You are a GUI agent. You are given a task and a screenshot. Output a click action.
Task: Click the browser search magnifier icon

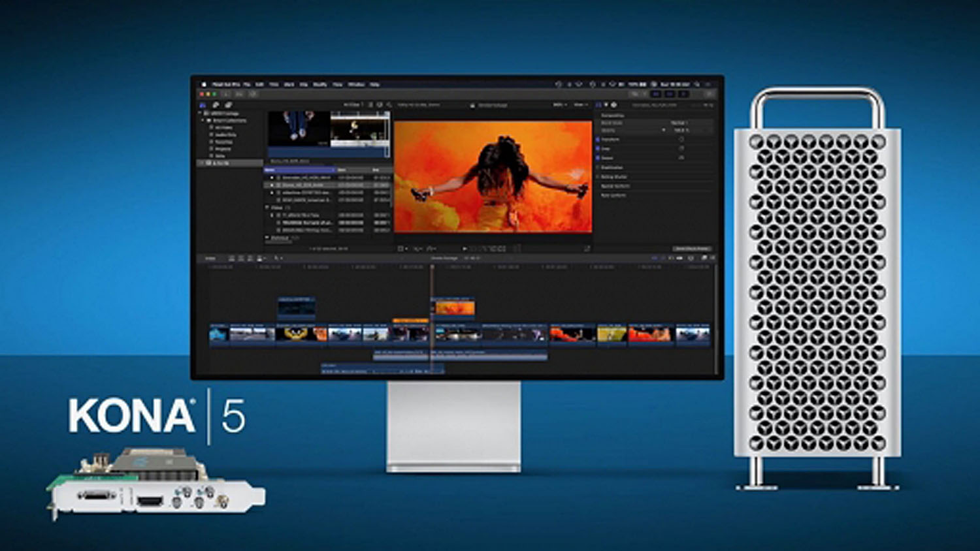(x=389, y=104)
